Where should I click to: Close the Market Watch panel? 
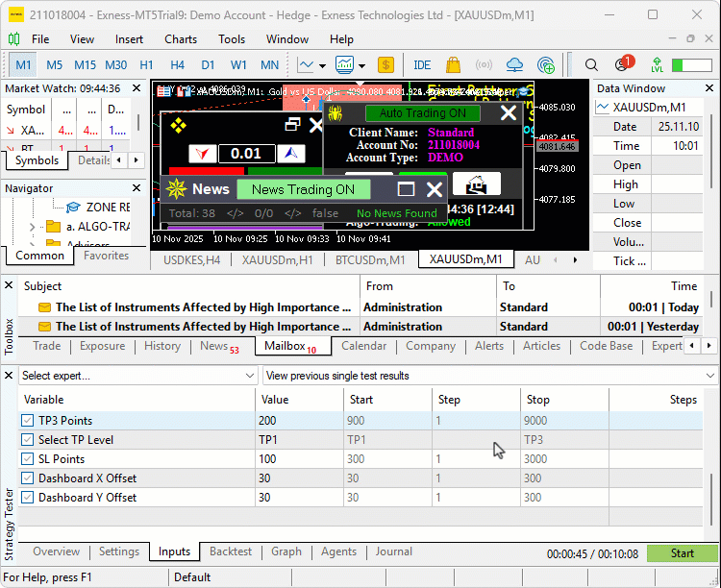pos(137,87)
